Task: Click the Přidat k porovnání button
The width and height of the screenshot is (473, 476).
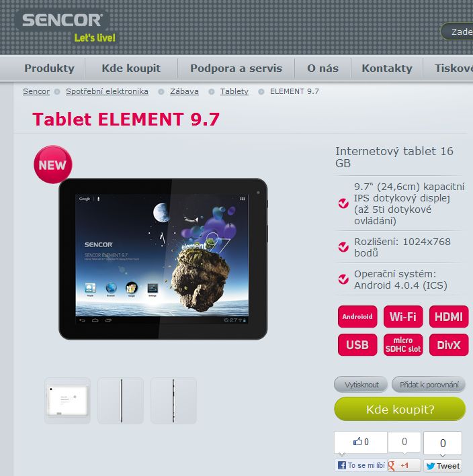Action: 429,385
